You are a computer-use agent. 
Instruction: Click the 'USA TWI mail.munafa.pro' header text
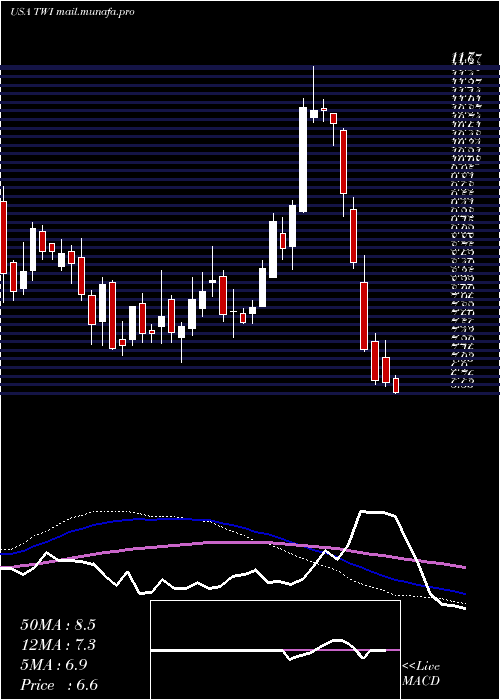[x=72, y=12]
